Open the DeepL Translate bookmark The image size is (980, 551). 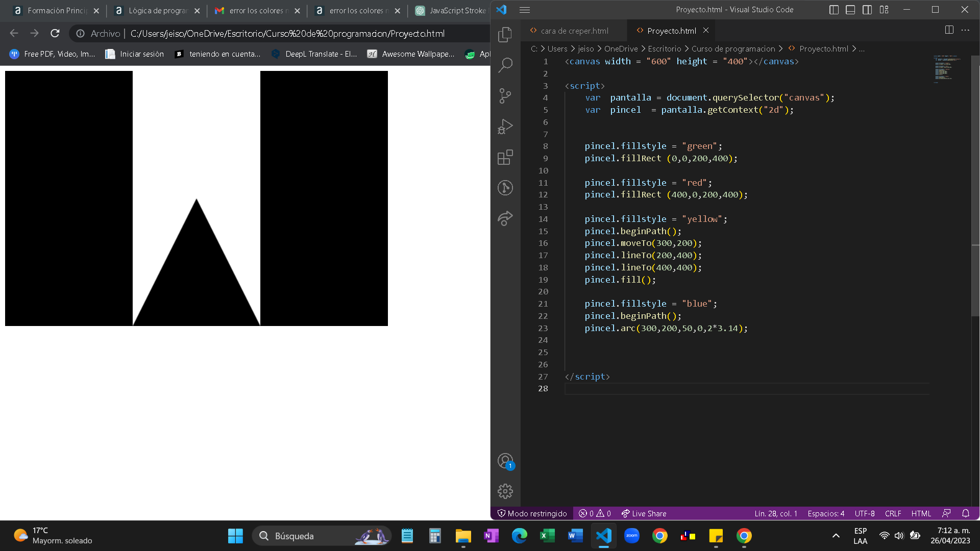pyautogui.click(x=314, y=54)
